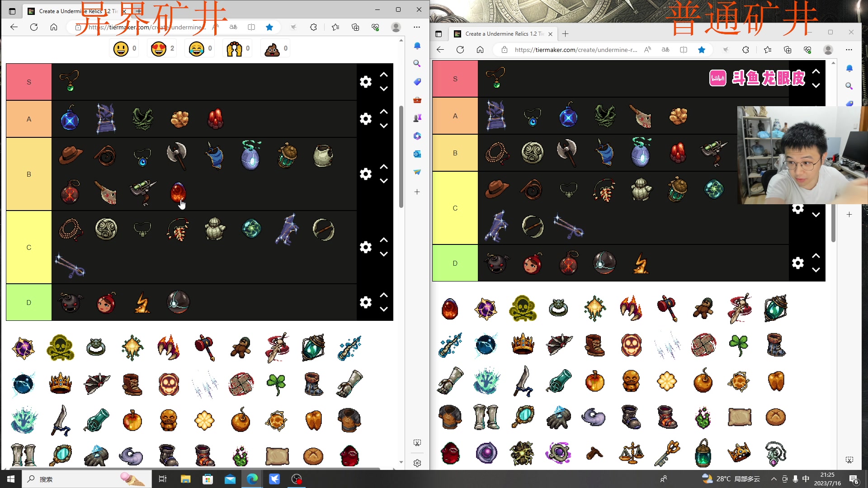Refresh the page in right browser window
This screenshot has width=868, height=488.
click(x=460, y=50)
